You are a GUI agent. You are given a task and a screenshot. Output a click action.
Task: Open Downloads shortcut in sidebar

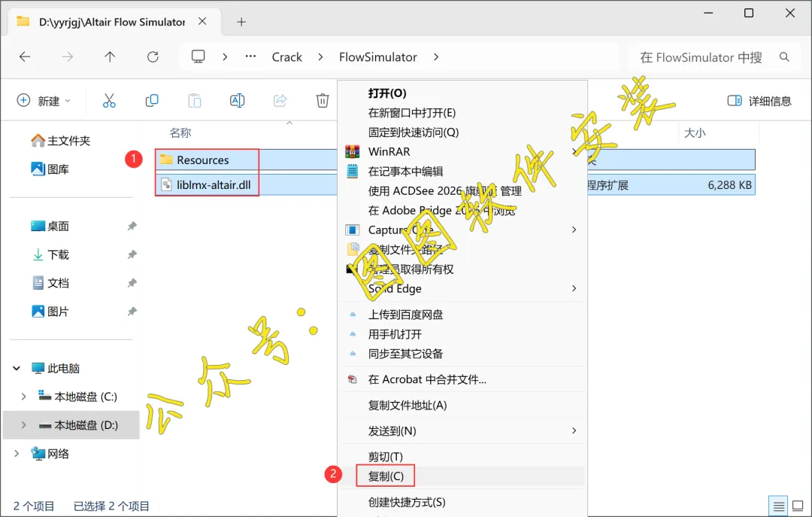(50, 254)
